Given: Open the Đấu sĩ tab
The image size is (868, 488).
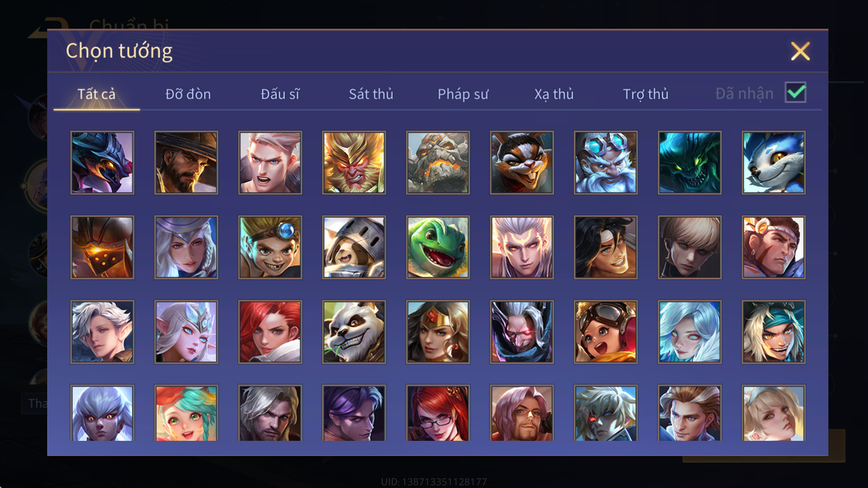Looking at the screenshot, I should point(280,94).
